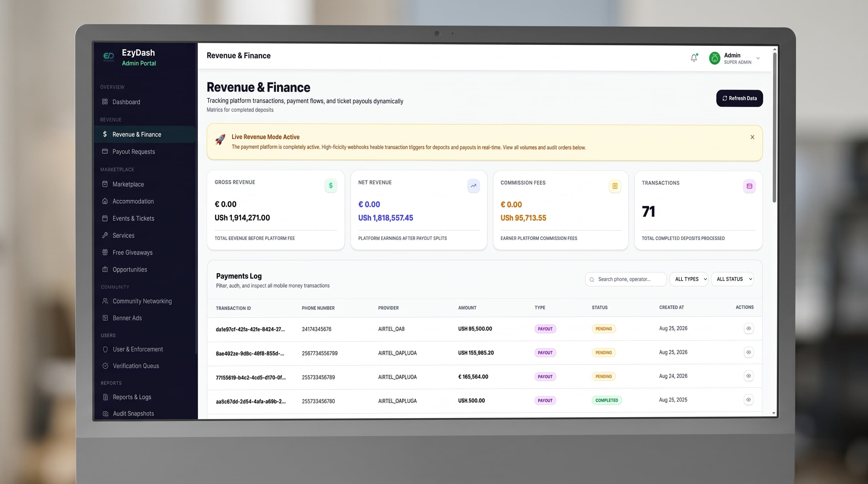
Task: Click the EzyDash logo icon
Action: [108, 56]
